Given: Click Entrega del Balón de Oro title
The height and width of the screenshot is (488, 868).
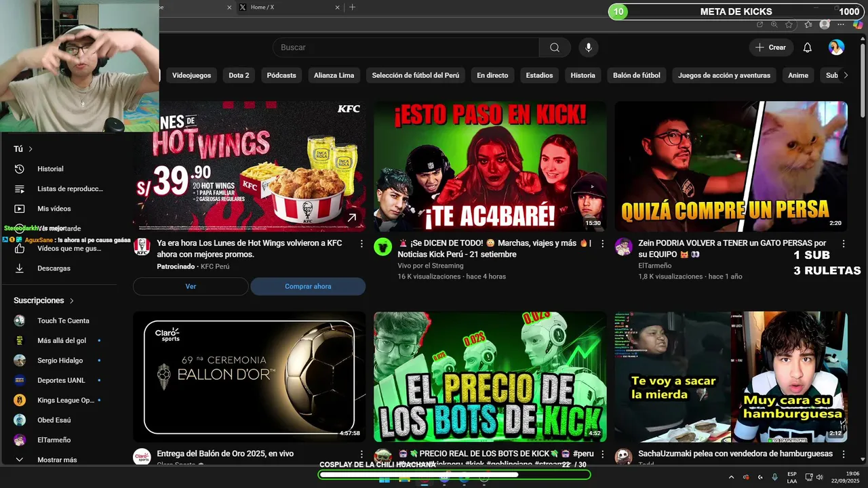Looking at the screenshot, I should [x=225, y=453].
